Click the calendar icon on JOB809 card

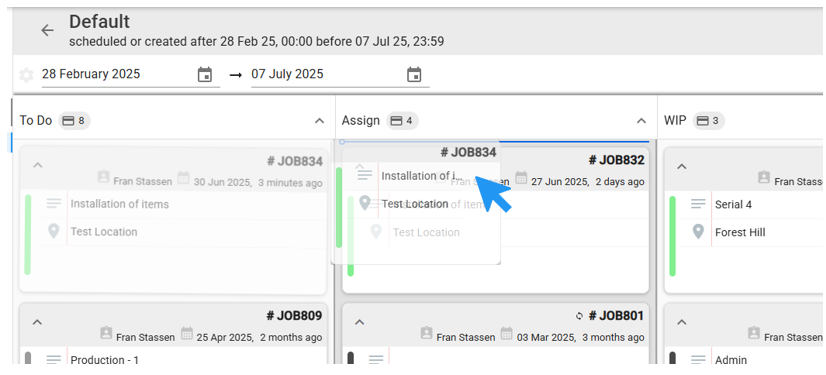186,334
